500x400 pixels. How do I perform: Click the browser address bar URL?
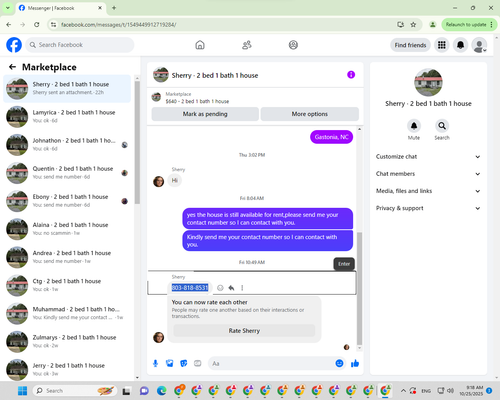click(x=119, y=25)
